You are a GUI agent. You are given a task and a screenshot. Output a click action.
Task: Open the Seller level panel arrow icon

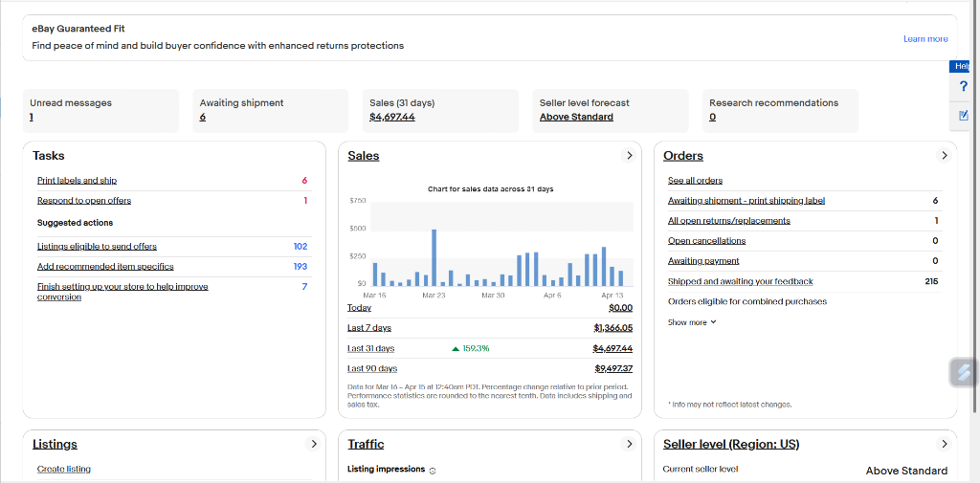(x=945, y=444)
